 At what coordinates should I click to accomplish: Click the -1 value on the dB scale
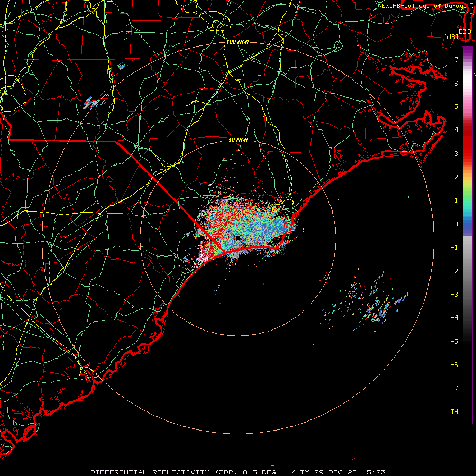(454, 248)
